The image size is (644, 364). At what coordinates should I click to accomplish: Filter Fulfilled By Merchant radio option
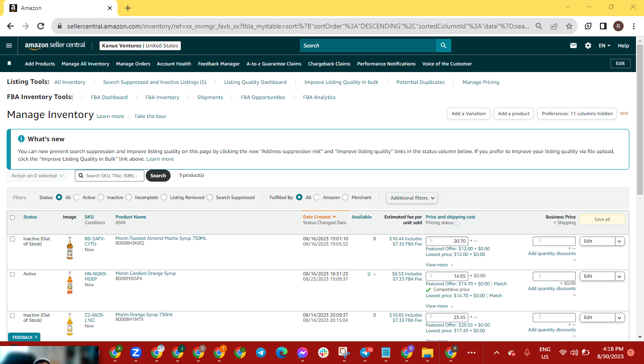[x=345, y=197]
